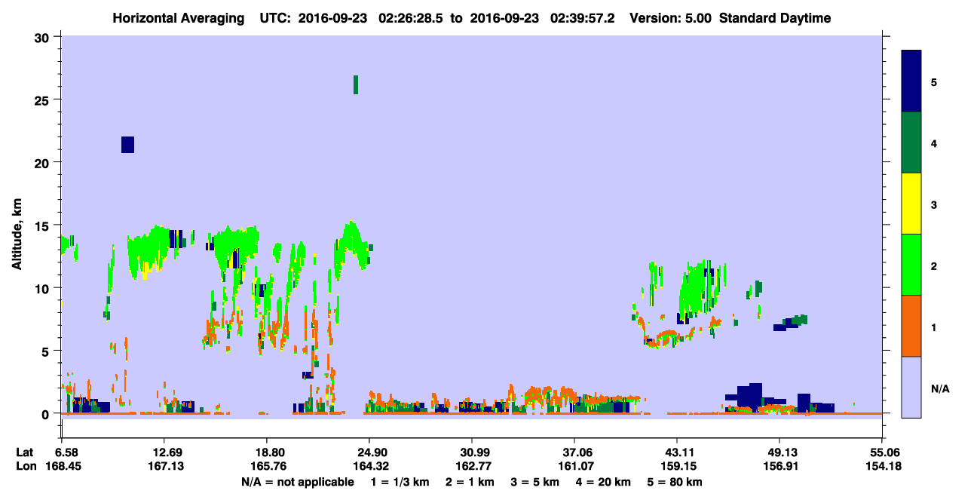The width and height of the screenshot is (980, 503).
Task: Click latitude value 49.13
Action: [779, 452]
